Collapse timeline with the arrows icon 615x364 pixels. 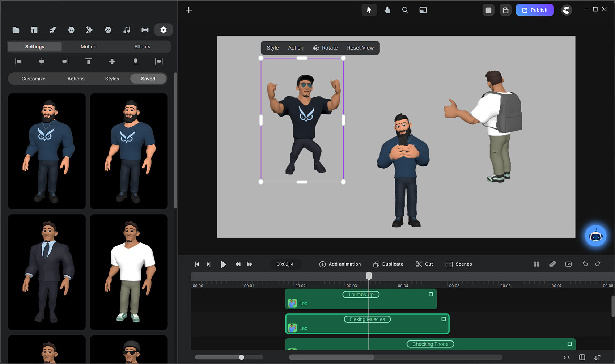(x=567, y=357)
